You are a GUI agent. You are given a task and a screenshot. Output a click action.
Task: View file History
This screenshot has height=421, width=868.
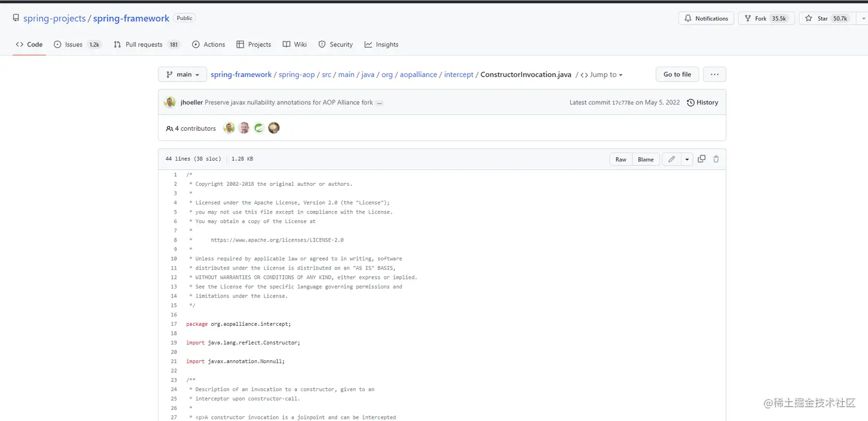703,103
